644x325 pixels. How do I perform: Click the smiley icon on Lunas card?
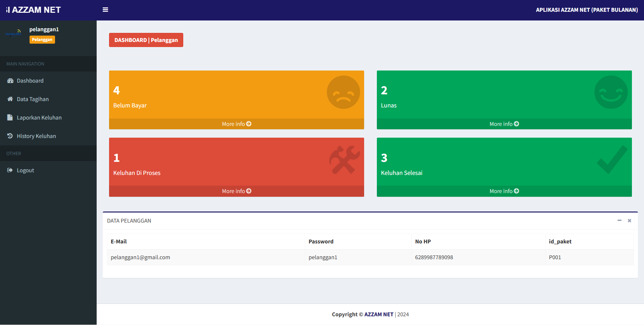pyautogui.click(x=610, y=92)
